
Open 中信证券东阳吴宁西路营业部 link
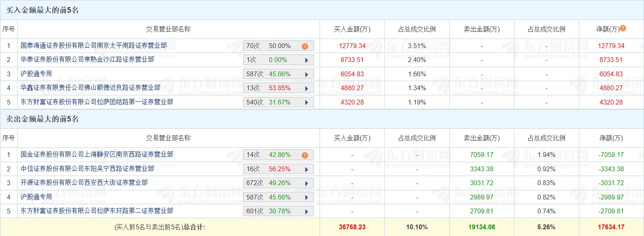coord(87,169)
